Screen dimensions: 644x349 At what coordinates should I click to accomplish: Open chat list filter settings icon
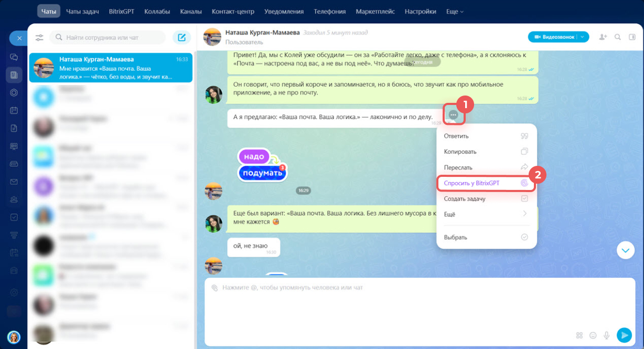39,37
